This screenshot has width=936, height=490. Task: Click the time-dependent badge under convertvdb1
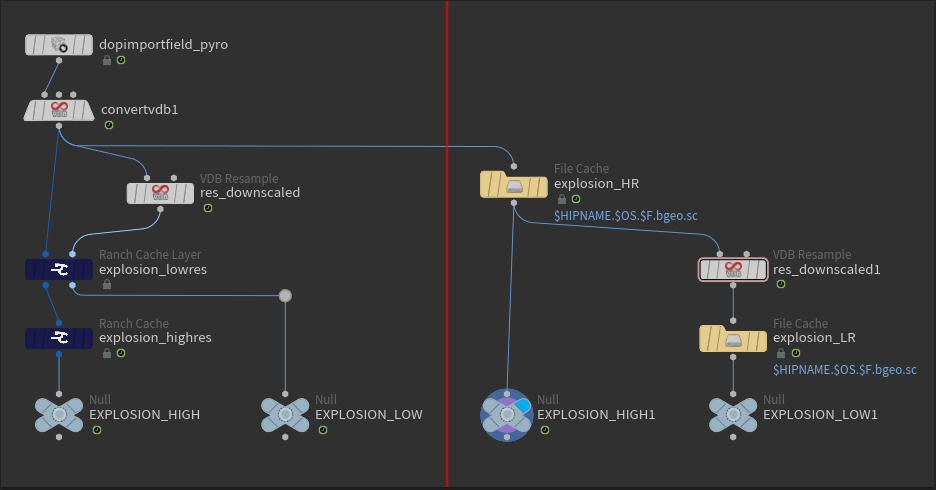click(x=109, y=125)
